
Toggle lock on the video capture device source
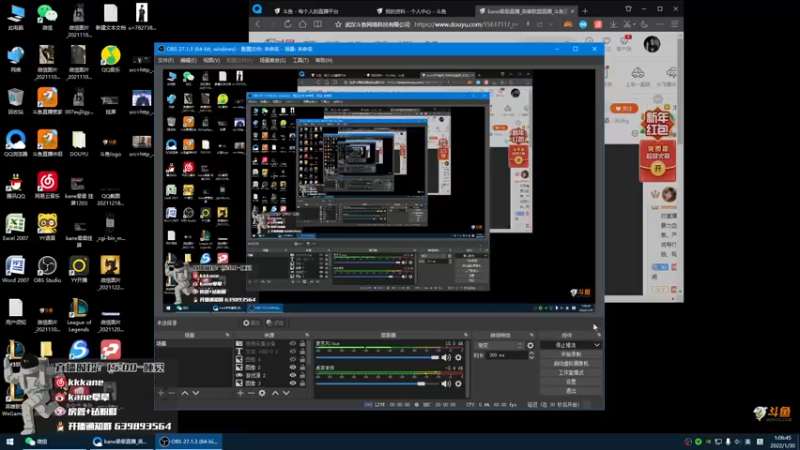(303, 344)
